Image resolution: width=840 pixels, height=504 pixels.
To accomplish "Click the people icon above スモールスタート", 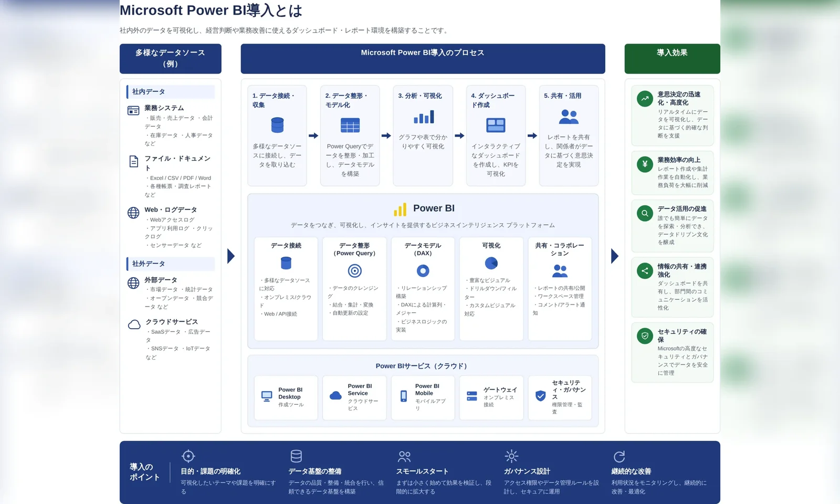I will click(x=404, y=456).
